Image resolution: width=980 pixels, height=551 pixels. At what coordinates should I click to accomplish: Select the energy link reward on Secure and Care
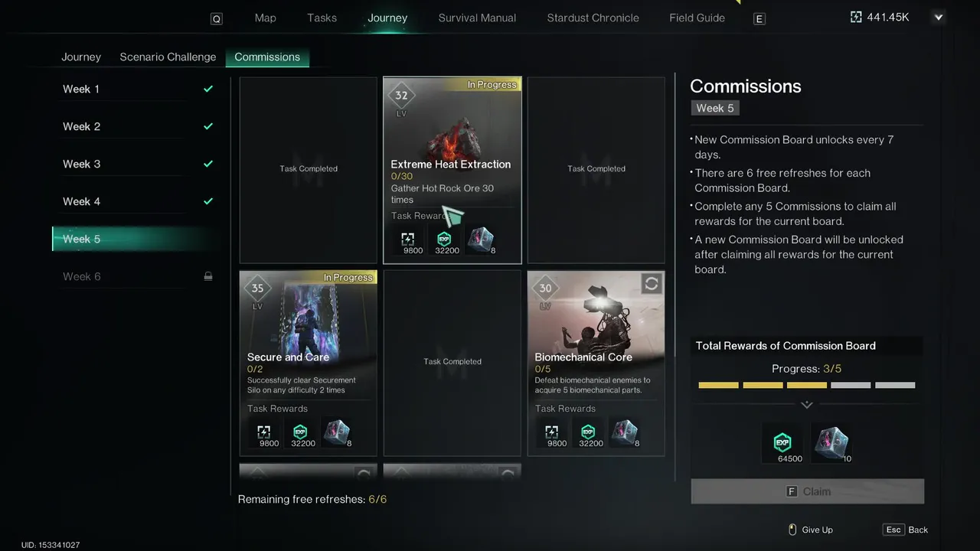coord(264,432)
